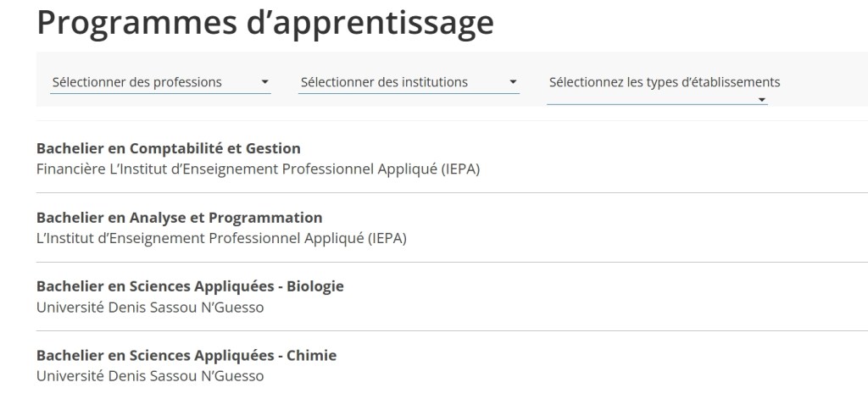Viewport: 868px width, 399px height.
Task: Open Bachelier en Comptabilité et Gestion programme
Action: pos(169,148)
